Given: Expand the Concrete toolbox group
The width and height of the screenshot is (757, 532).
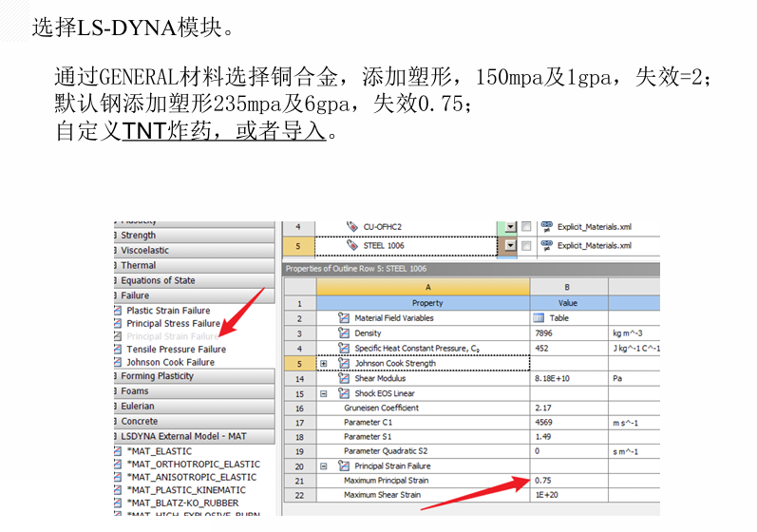Looking at the screenshot, I should (x=115, y=422).
